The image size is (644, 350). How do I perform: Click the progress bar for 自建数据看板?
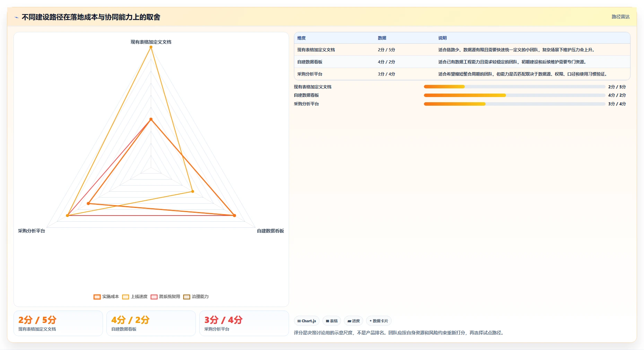(514, 95)
